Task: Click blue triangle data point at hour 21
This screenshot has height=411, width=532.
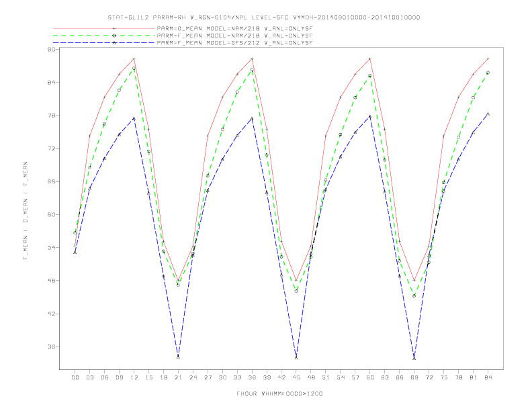Action: tap(178, 357)
